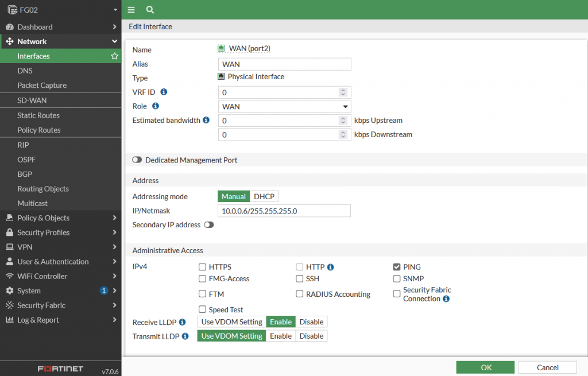
Task: Click info icon beside Receive LLDP
Action: 183,322
